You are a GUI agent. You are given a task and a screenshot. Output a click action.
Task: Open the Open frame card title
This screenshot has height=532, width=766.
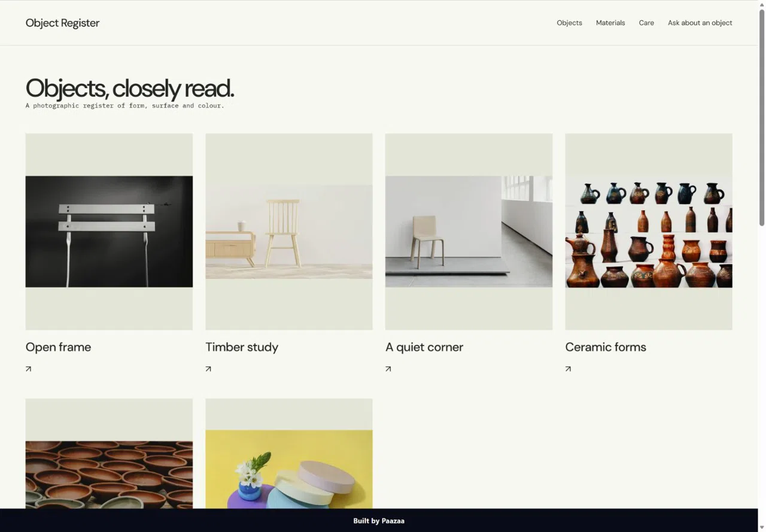(58, 347)
